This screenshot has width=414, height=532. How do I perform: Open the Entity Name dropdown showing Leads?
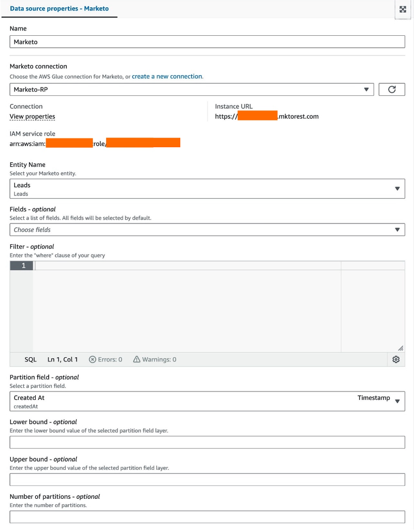tap(207, 188)
